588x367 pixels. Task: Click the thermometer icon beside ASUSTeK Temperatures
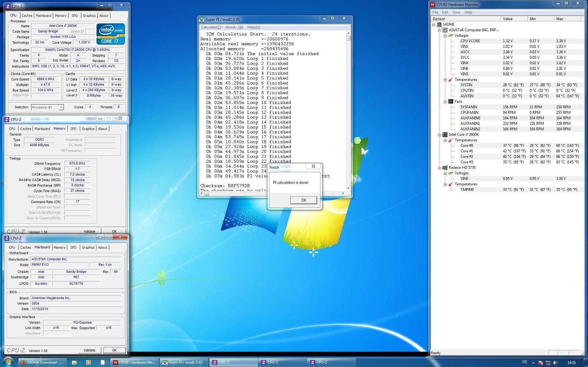click(x=451, y=79)
